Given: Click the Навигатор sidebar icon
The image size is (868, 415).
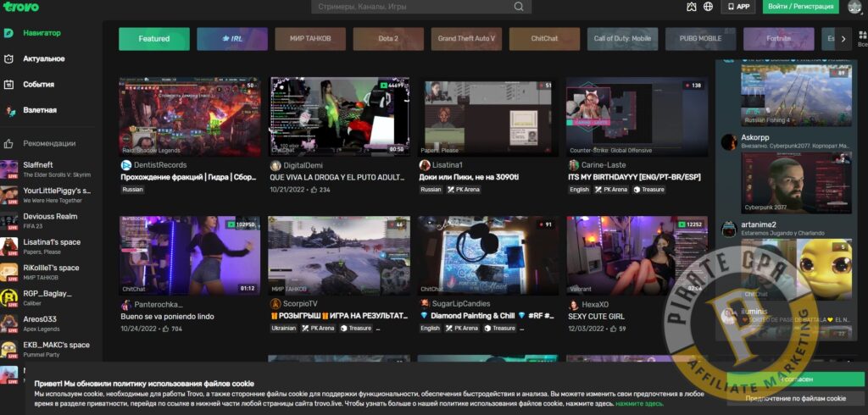Looking at the screenshot, I should (8, 33).
